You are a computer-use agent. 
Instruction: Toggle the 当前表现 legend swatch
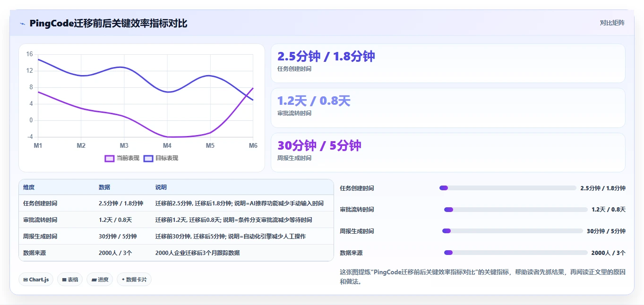[110, 158]
